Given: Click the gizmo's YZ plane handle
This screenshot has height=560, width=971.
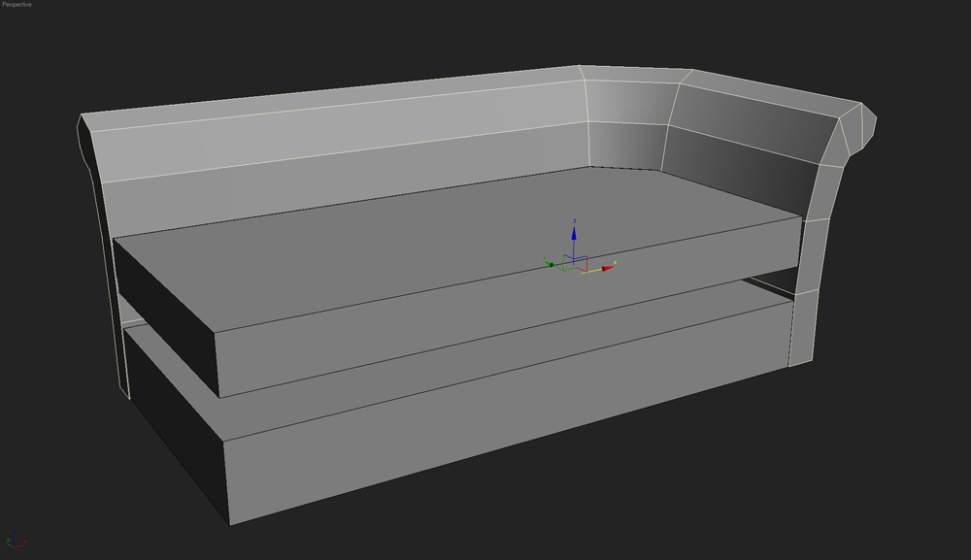Looking at the screenshot, I should click(x=565, y=256).
